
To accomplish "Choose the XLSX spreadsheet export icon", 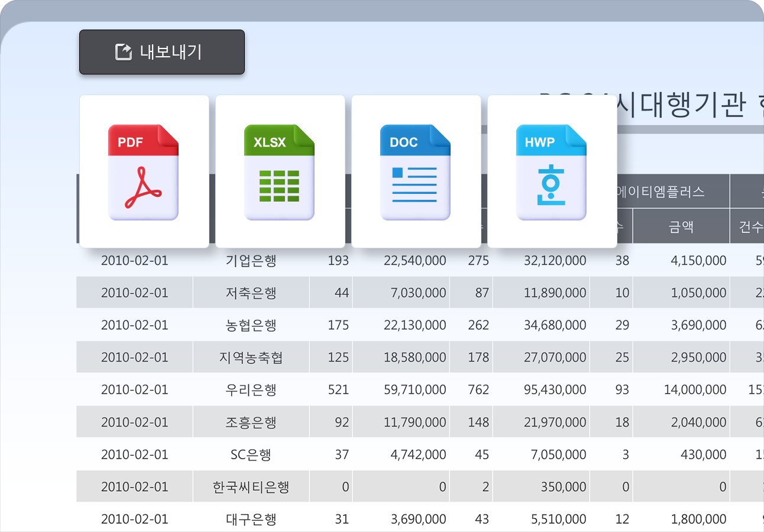I will pos(279,172).
